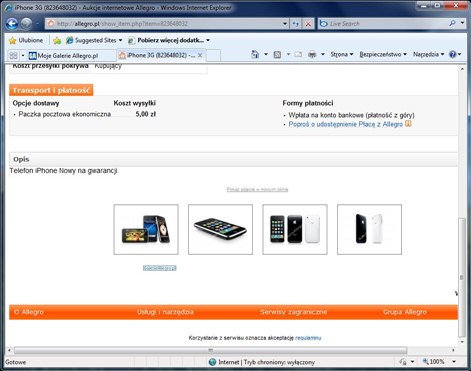Screen dimensions: 471x371
Task: Go back with the browser Back arrow
Action: coord(12,24)
